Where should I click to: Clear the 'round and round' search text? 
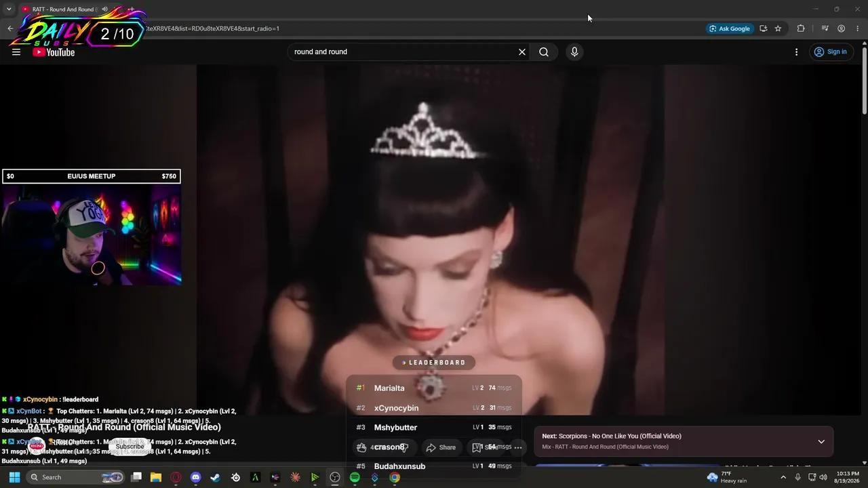pos(522,52)
